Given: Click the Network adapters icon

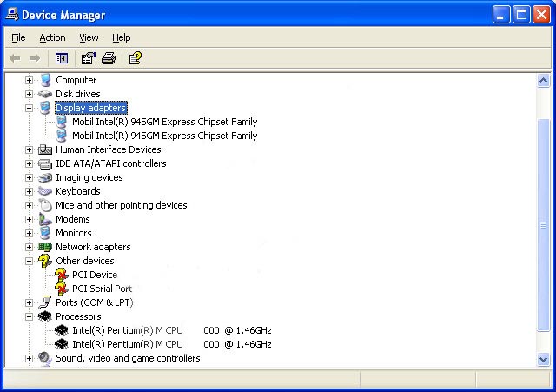Looking at the screenshot, I should pyautogui.click(x=45, y=247).
